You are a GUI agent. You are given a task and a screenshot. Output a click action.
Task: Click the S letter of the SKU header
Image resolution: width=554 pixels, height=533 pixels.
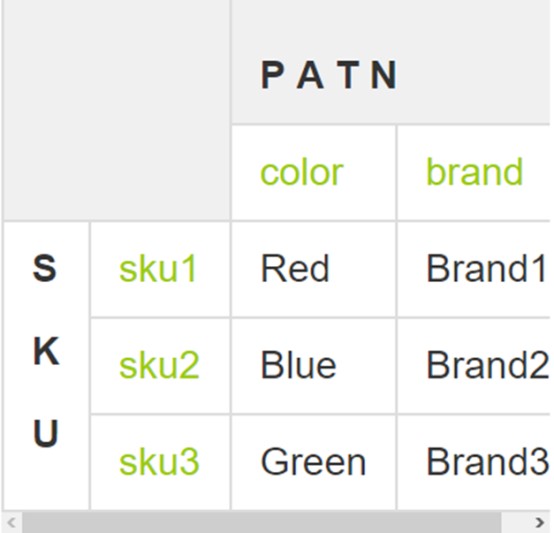click(x=45, y=268)
